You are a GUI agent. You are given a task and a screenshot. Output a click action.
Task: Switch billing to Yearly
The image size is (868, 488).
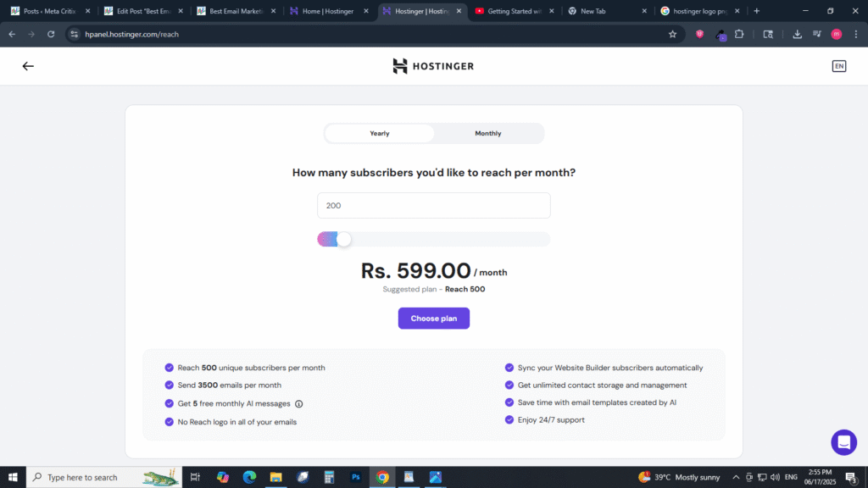[x=380, y=134]
